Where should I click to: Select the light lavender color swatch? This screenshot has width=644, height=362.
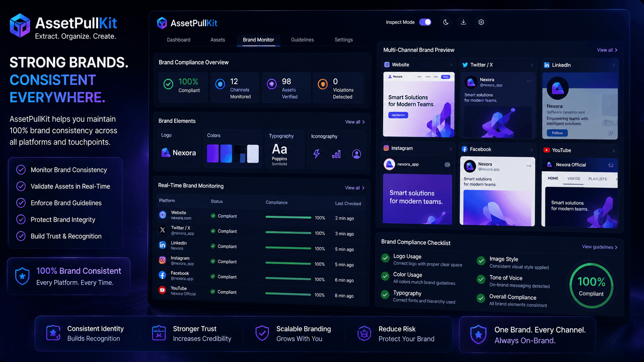click(x=253, y=153)
